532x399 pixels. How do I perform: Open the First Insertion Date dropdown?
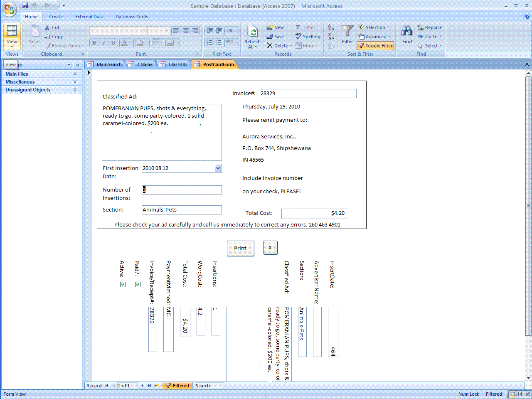pos(218,168)
